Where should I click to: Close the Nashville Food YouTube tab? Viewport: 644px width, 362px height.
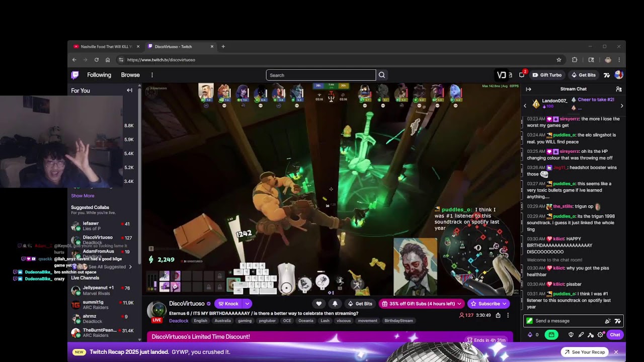[138, 47]
